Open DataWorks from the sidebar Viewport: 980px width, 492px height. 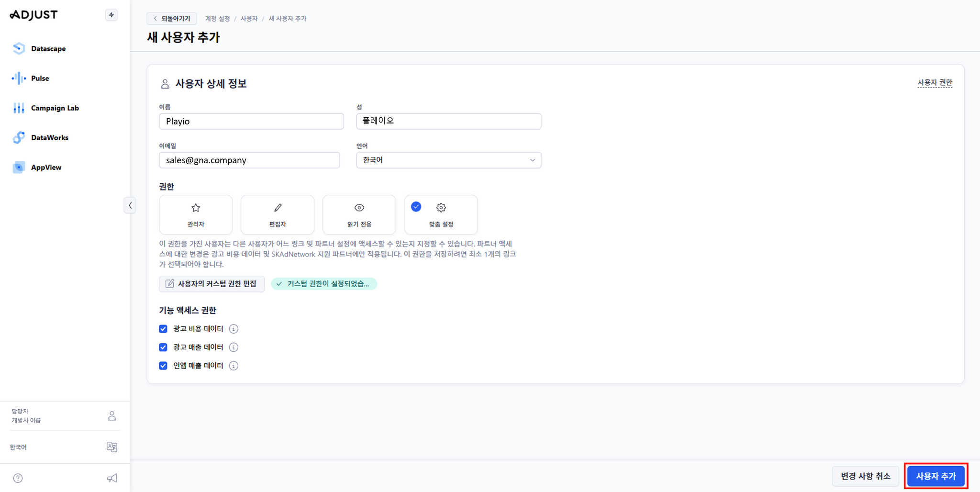(x=40, y=137)
